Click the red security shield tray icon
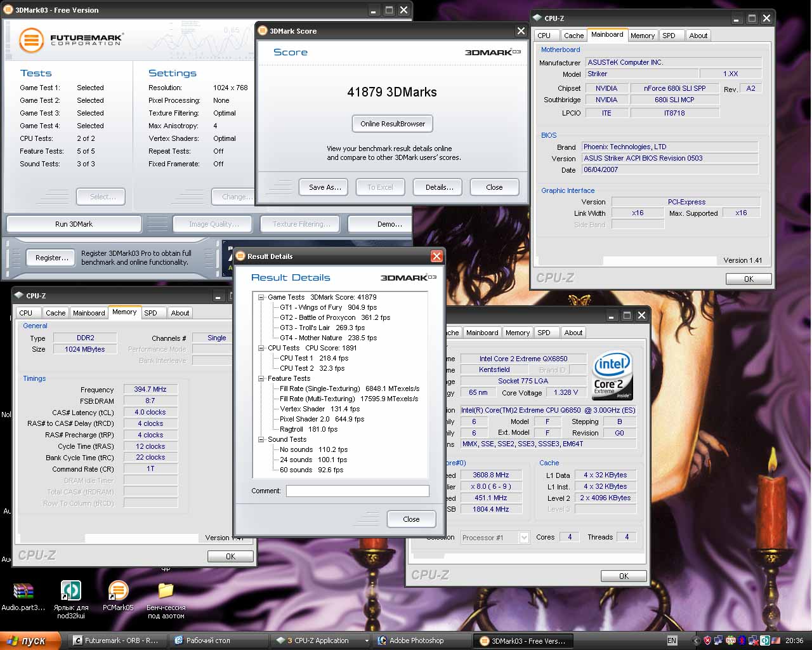The height and width of the screenshot is (650, 812). coord(707,640)
